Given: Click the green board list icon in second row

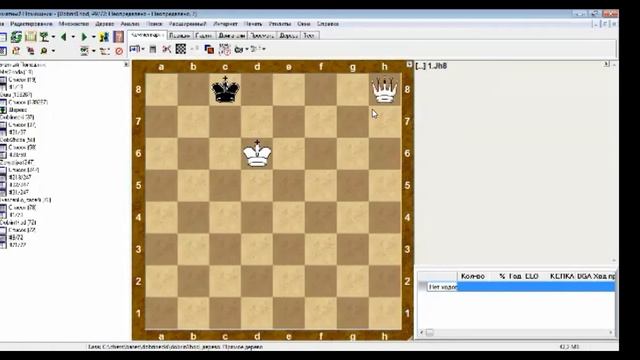Looking at the screenshot, I should point(84,51).
